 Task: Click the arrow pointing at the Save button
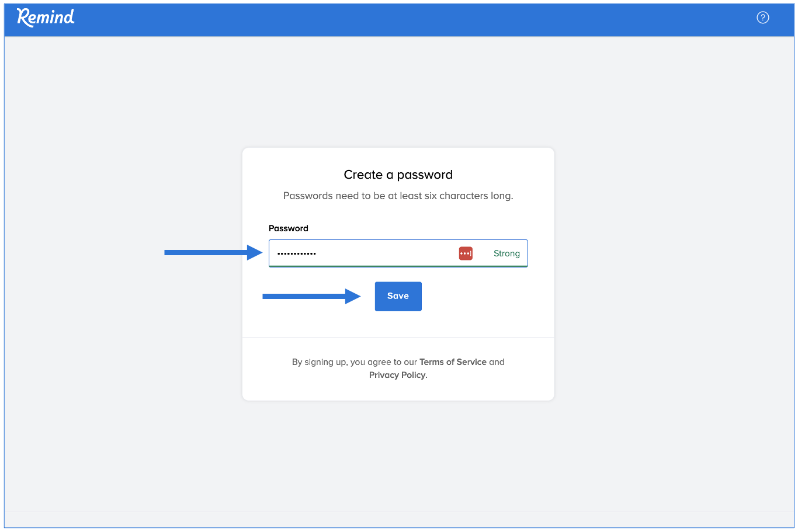(311, 296)
